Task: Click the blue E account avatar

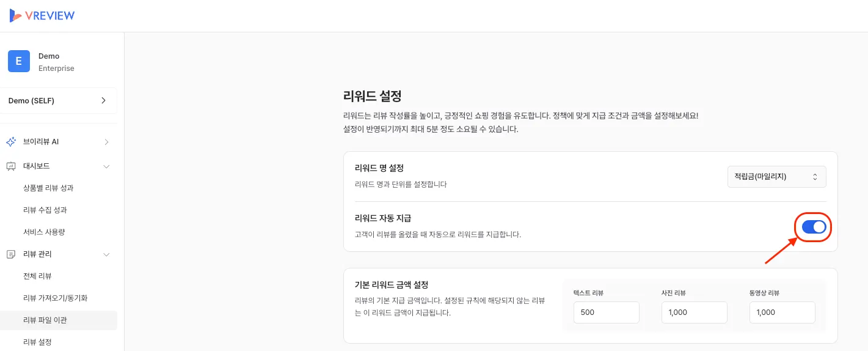Action: (x=19, y=61)
